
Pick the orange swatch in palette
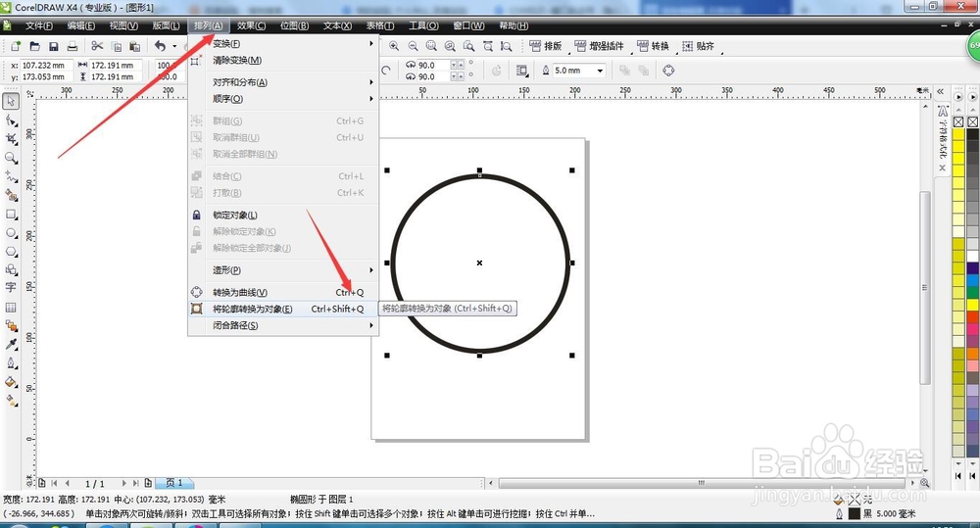coord(972,354)
